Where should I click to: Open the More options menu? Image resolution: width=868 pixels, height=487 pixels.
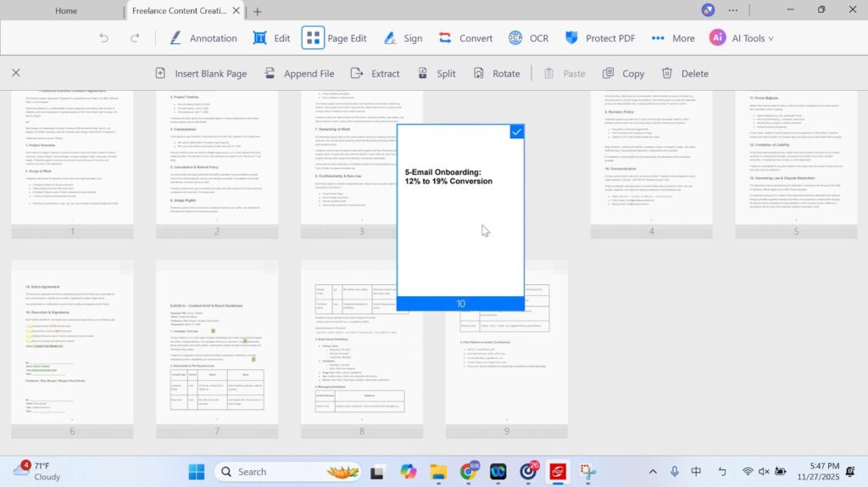pos(673,38)
